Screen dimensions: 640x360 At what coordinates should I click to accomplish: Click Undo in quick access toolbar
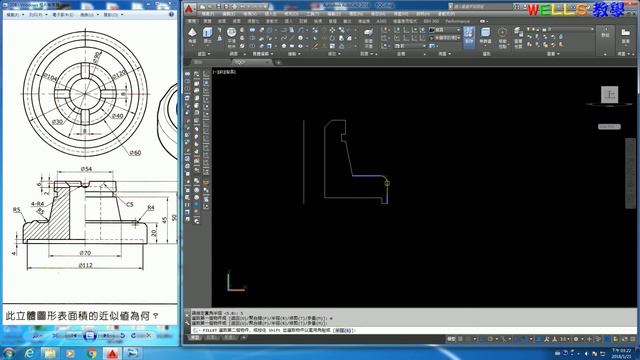tap(243, 7)
